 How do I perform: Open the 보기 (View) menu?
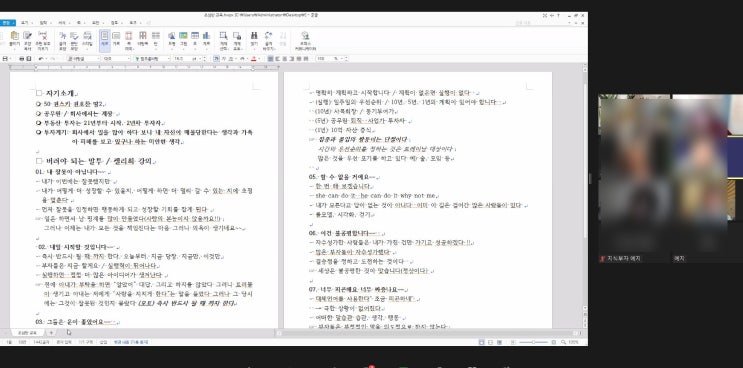(x=24, y=23)
